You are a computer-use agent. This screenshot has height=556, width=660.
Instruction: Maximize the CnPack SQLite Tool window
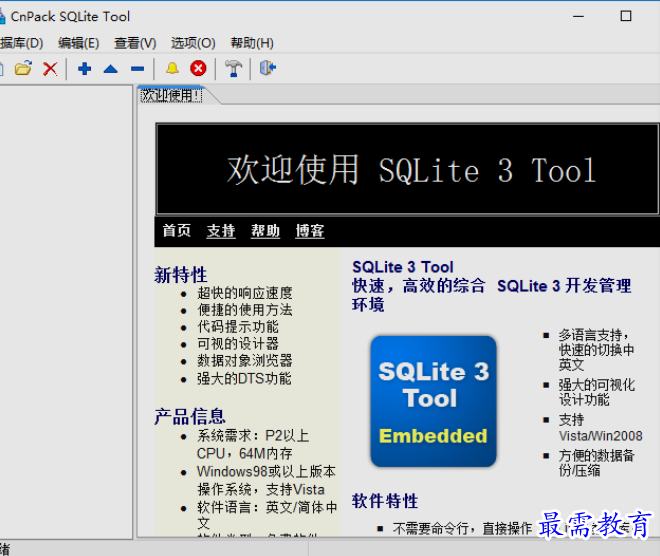click(x=626, y=16)
